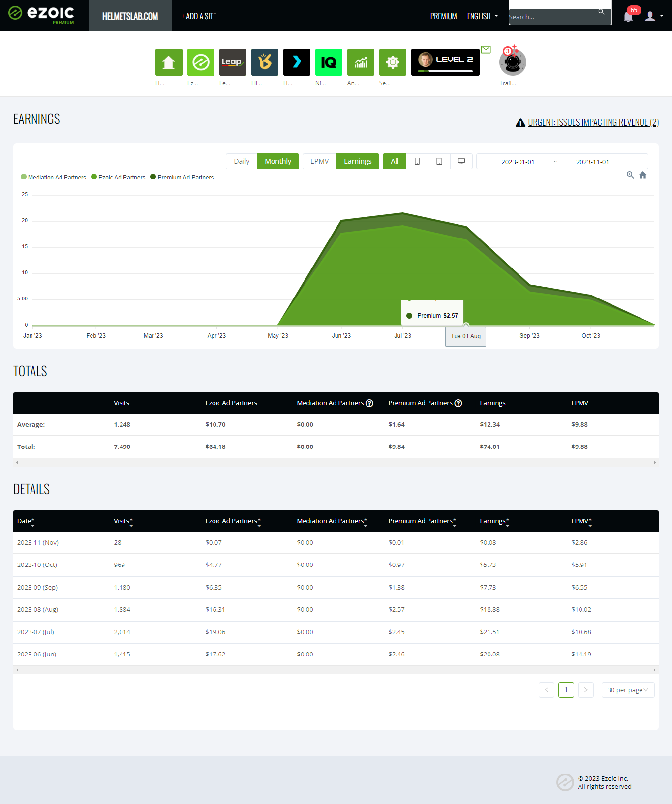Switch chart to Monthly view
Screen dimensions: 672x804
pyautogui.click(x=278, y=161)
